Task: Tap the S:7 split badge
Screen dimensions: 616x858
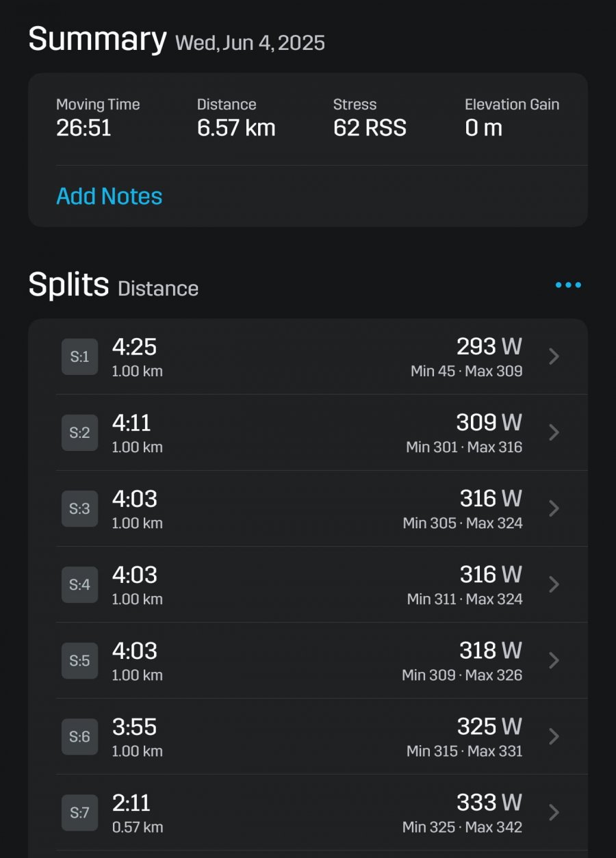Action: click(x=79, y=812)
